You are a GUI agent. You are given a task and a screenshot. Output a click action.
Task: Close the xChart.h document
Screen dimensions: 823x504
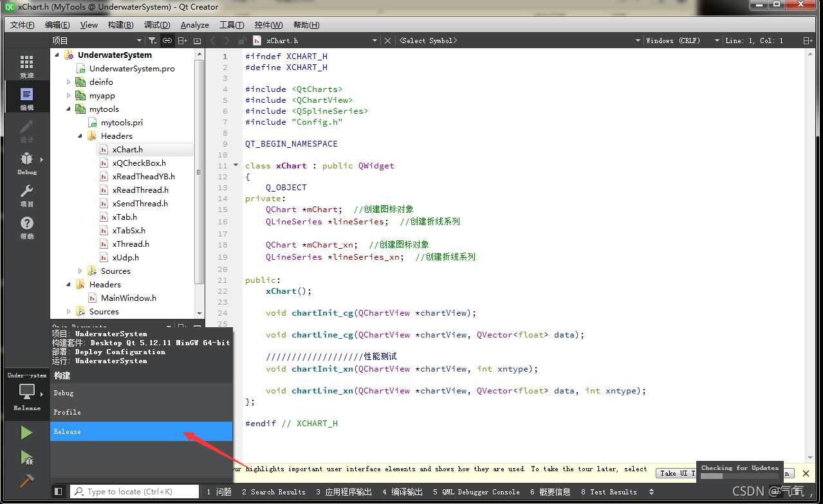pyautogui.click(x=387, y=40)
